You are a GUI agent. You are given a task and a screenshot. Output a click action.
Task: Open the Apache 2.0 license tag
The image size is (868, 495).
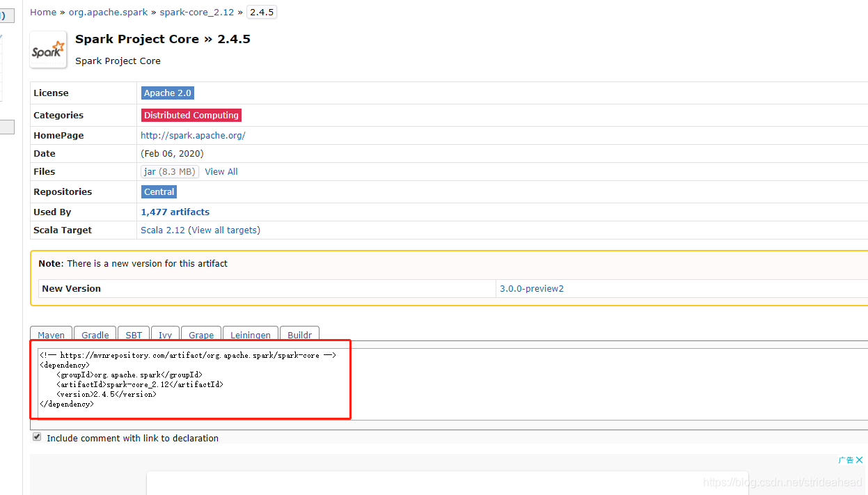[x=168, y=93]
